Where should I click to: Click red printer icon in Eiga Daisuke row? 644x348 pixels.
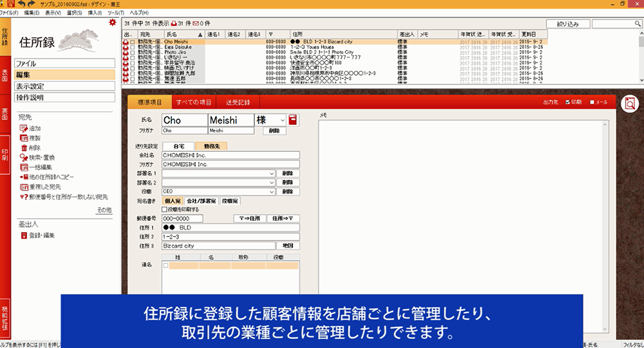pyautogui.click(x=126, y=47)
